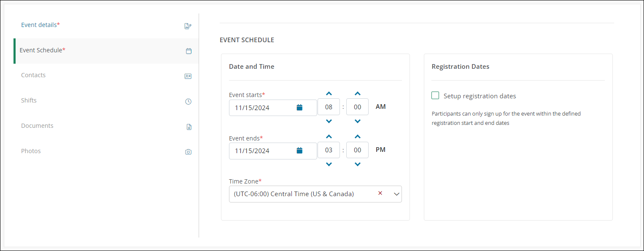Switch to the Contacts section
The image size is (644, 251).
click(x=33, y=75)
